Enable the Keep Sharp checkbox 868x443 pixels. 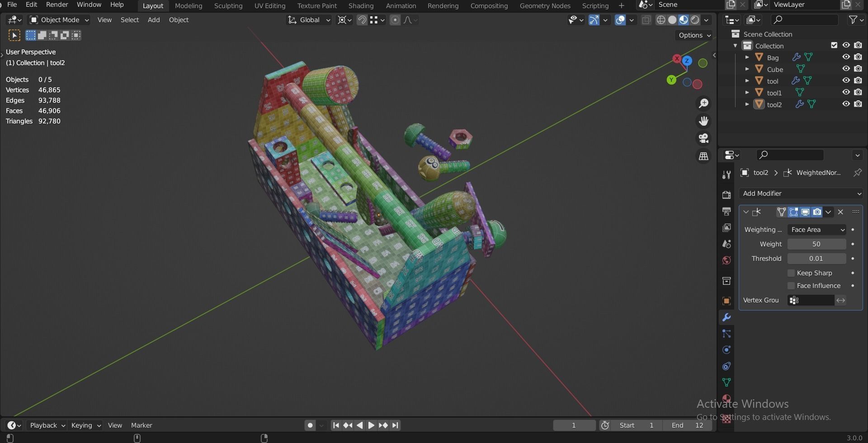coord(791,273)
